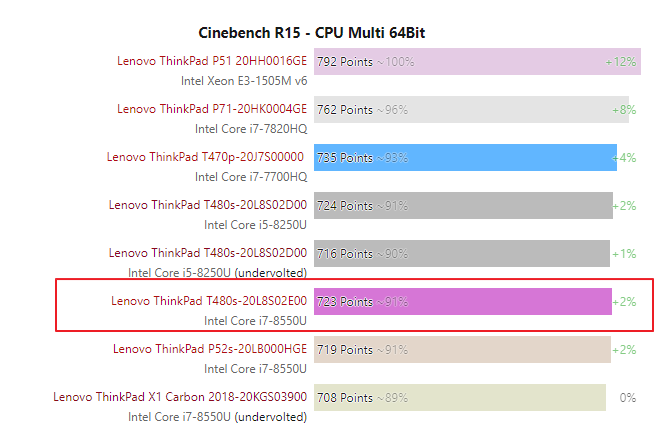Click the magenta 723 Points bar
Viewport: 660px width, 423px height.
click(463, 301)
